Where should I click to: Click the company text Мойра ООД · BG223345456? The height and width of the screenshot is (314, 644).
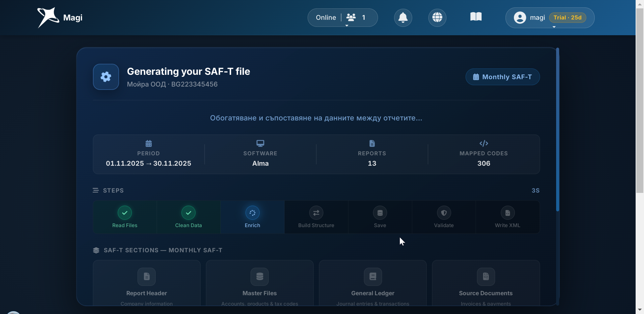pos(172,84)
